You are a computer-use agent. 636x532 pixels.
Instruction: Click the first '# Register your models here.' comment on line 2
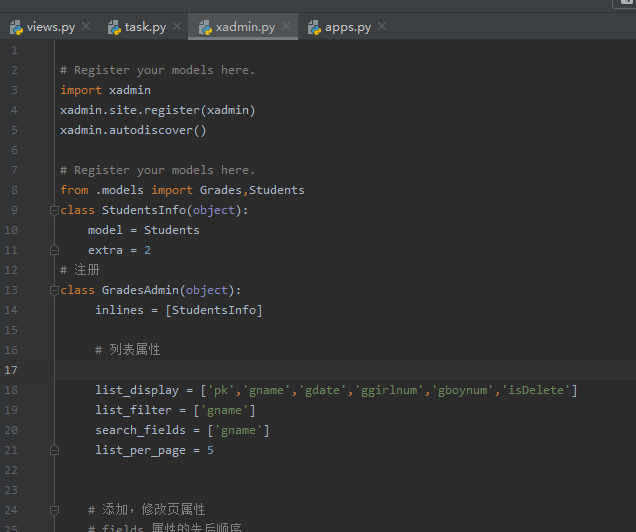(x=158, y=70)
